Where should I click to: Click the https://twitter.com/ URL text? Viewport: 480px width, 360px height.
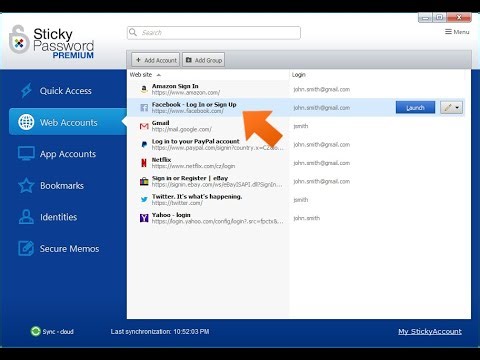coord(177,203)
